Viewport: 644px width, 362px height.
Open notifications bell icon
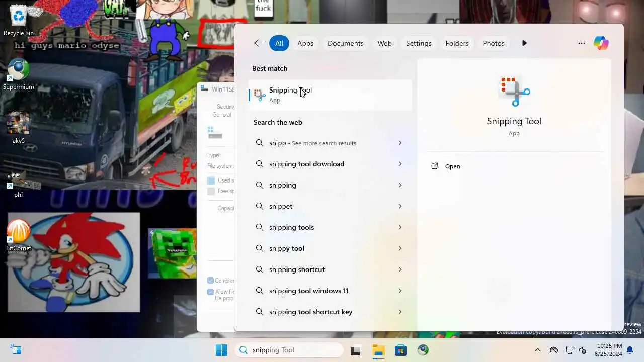pos(630,350)
